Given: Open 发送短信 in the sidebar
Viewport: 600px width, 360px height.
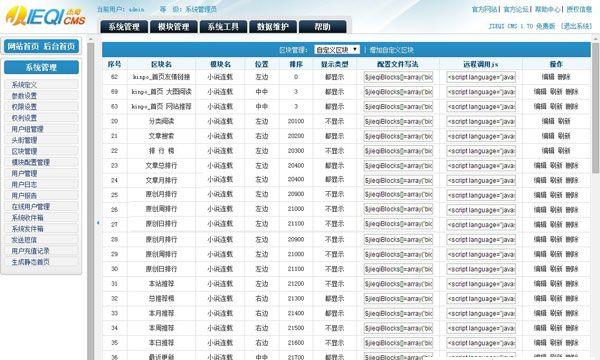Looking at the screenshot, I should pyautogui.click(x=24, y=240).
